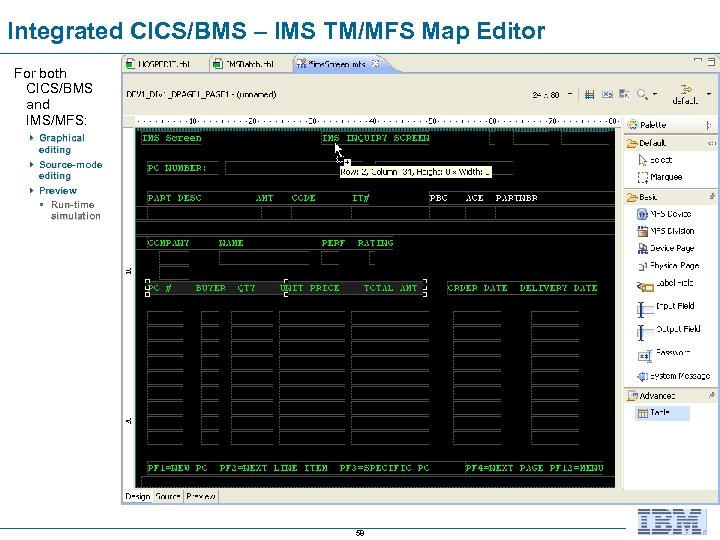
Task: Select the 'PART DESC' column label
Action: [x=174, y=198]
